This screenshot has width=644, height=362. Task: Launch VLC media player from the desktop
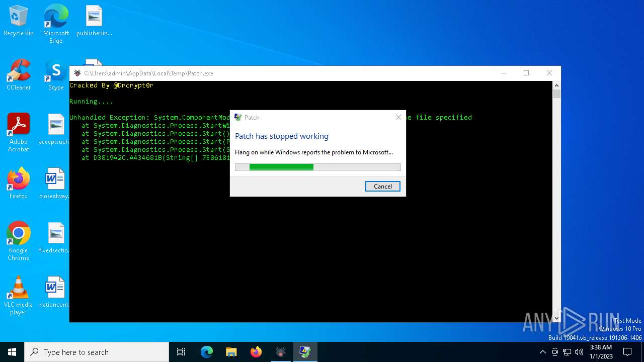(x=19, y=295)
